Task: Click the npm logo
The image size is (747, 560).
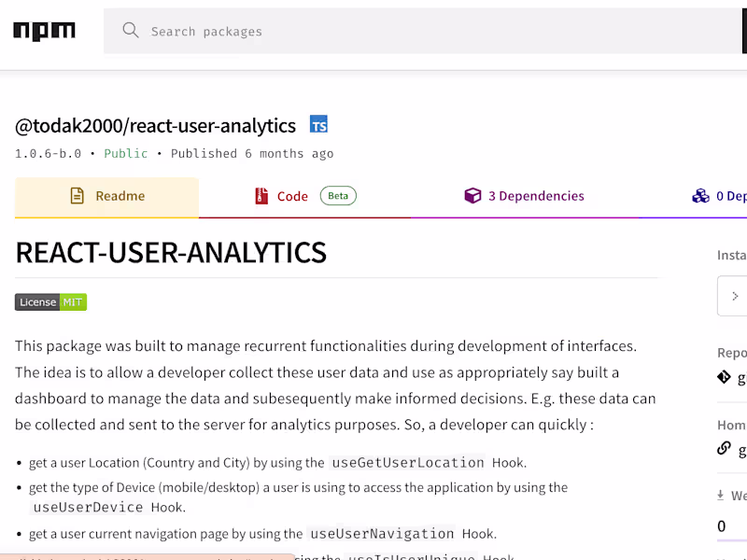Action: pos(44,31)
